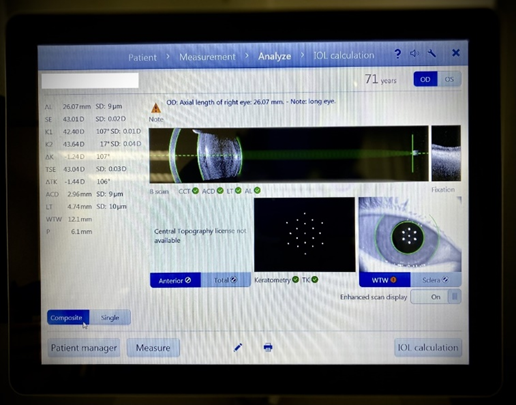The image size is (516, 405).
Task: Click the P 6.1 mm value
Action: [x=81, y=232]
